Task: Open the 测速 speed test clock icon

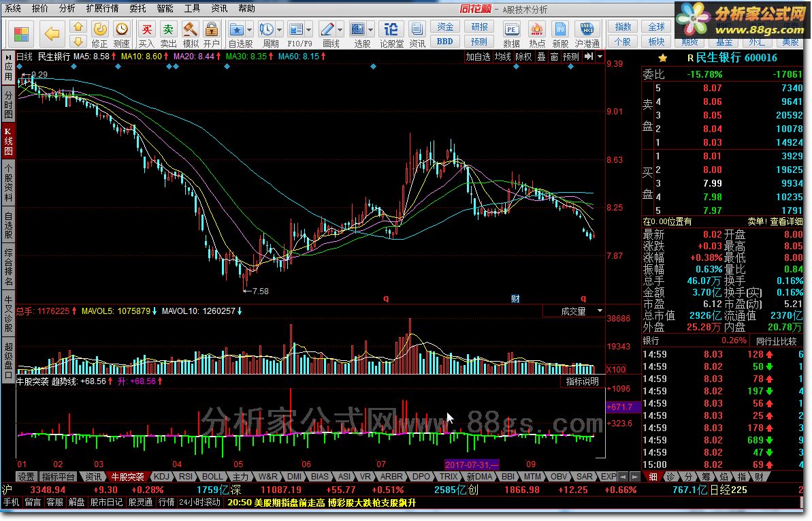Action: (x=122, y=34)
